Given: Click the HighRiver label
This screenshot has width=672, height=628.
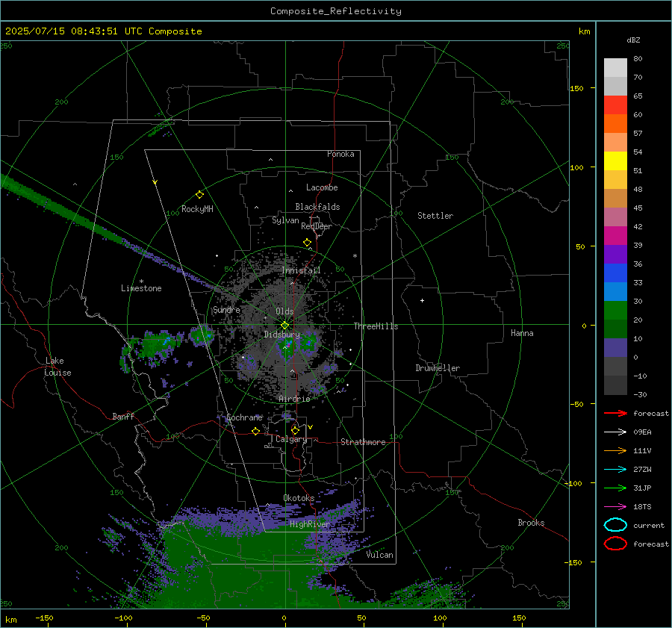Looking at the screenshot, I should coord(310,524).
